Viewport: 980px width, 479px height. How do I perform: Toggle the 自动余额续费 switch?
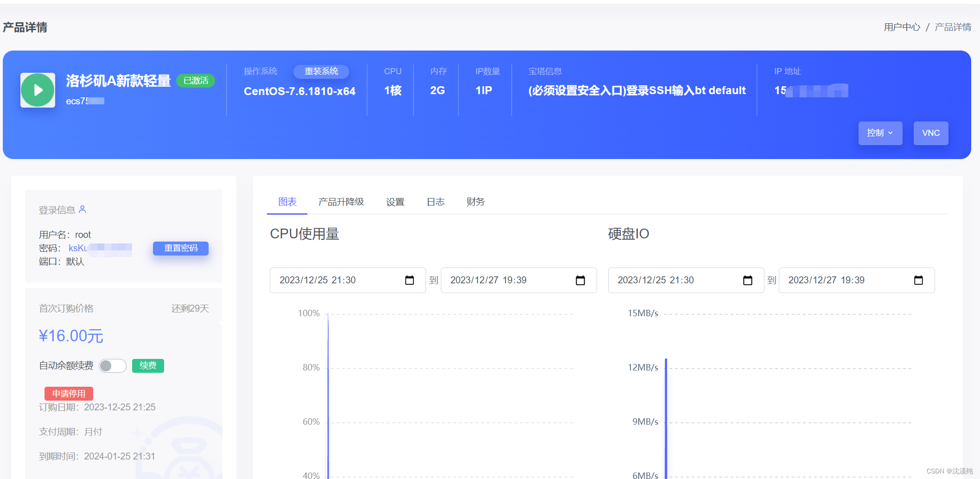[x=112, y=366]
